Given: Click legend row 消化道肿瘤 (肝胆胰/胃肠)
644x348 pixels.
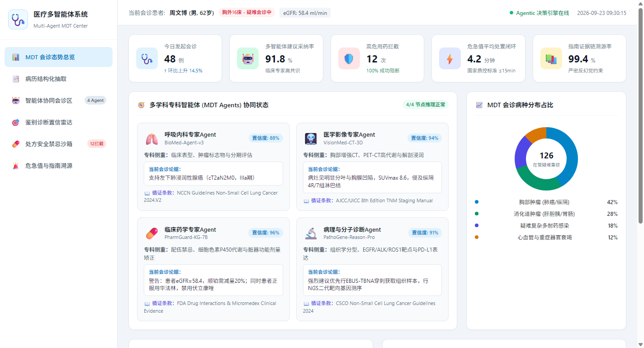Looking at the screenshot, I should click(x=546, y=214).
